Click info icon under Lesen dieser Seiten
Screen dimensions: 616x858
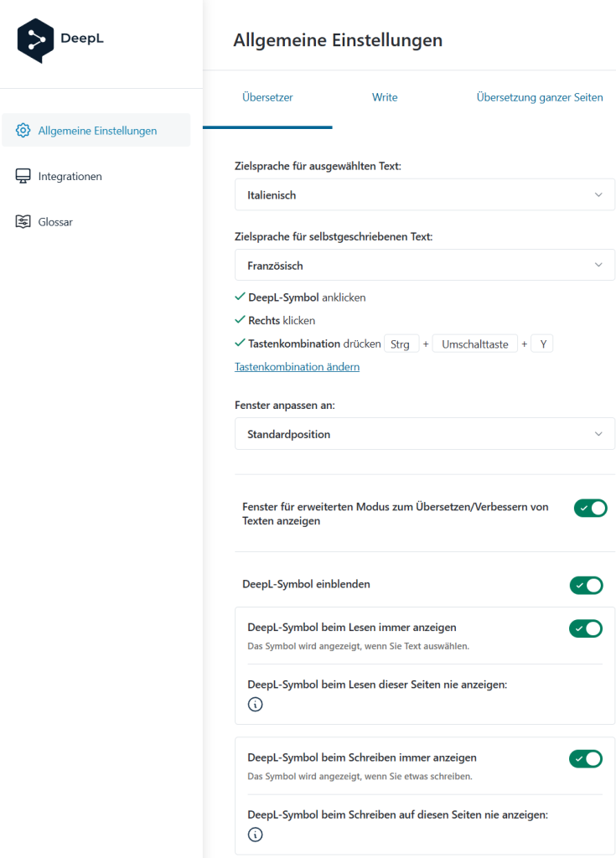coord(255,704)
